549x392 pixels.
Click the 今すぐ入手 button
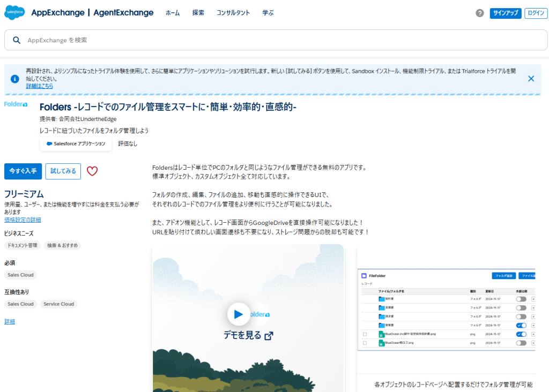[x=23, y=171]
